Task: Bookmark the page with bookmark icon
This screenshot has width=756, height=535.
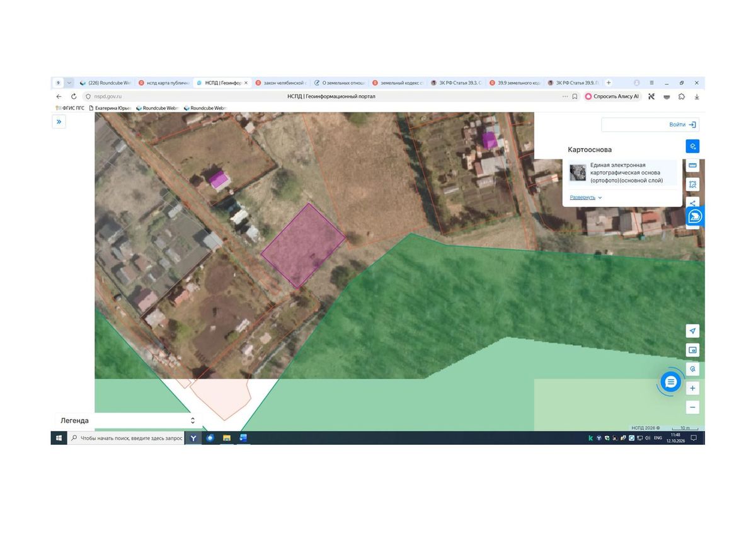Action: tap(575, 96)
